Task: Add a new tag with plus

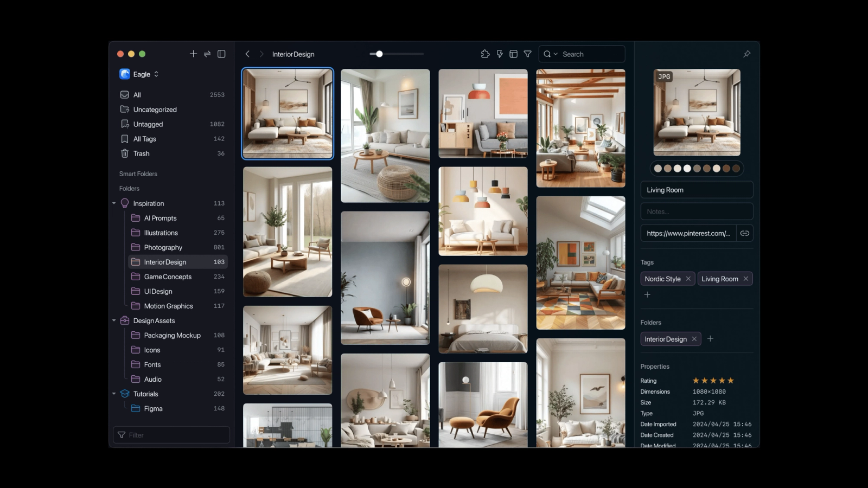Action: 647,294
